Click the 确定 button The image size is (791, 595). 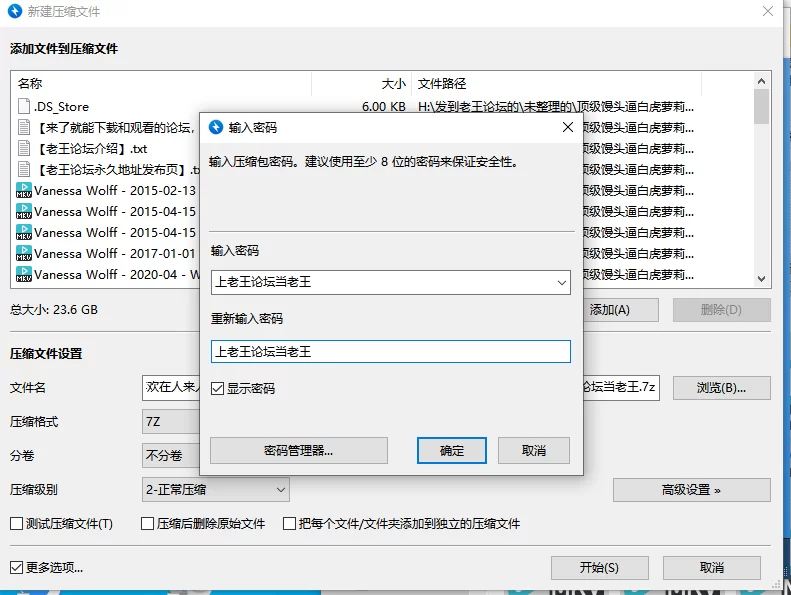[451, 450]
